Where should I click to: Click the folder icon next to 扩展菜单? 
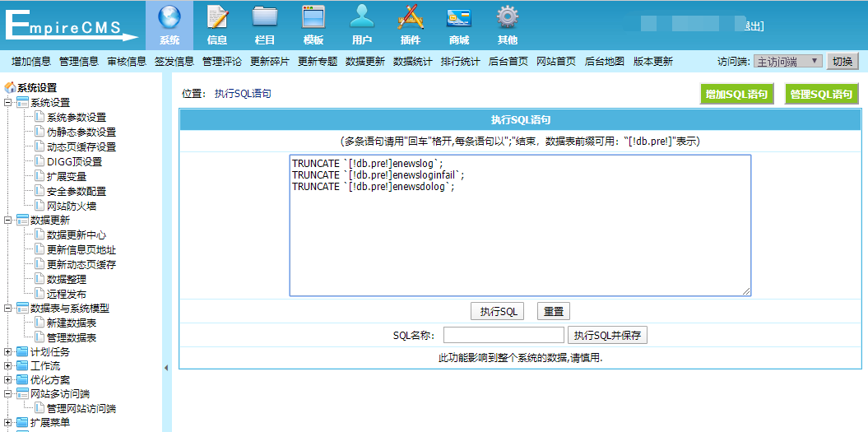point(22,423)
